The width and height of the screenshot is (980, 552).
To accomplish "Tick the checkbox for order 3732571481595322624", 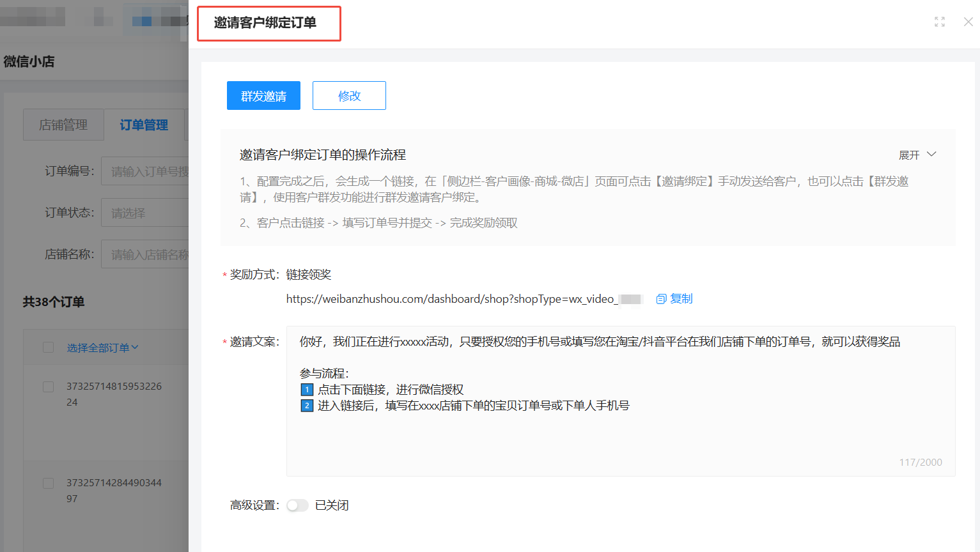I will click(x=48, y=387).
